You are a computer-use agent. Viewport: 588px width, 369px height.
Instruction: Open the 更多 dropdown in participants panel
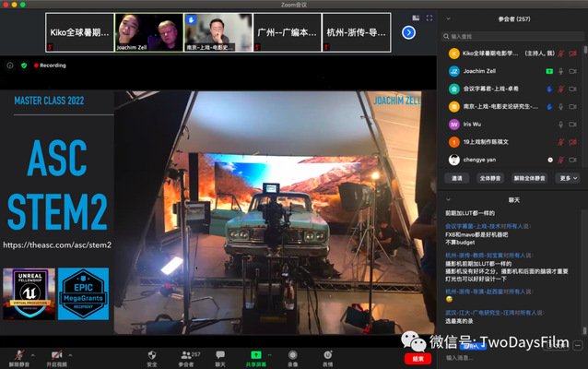tap(566, 178)
